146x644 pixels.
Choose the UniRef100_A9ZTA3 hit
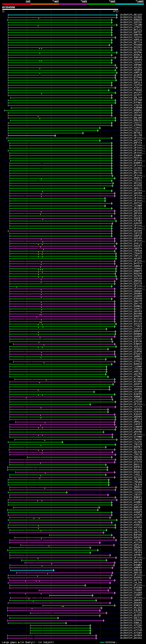click(131, 203)
